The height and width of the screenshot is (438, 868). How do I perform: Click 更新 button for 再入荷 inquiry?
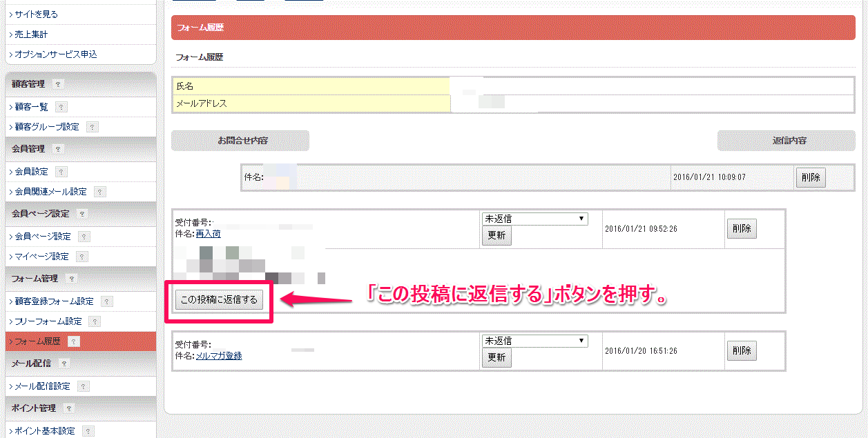(x=496, y=235)
